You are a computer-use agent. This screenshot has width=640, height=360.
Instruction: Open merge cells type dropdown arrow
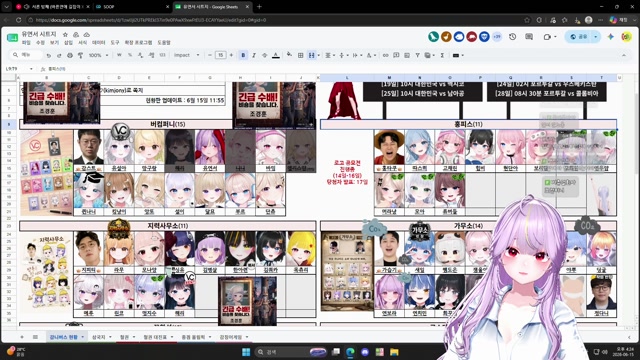click(318, 55)
